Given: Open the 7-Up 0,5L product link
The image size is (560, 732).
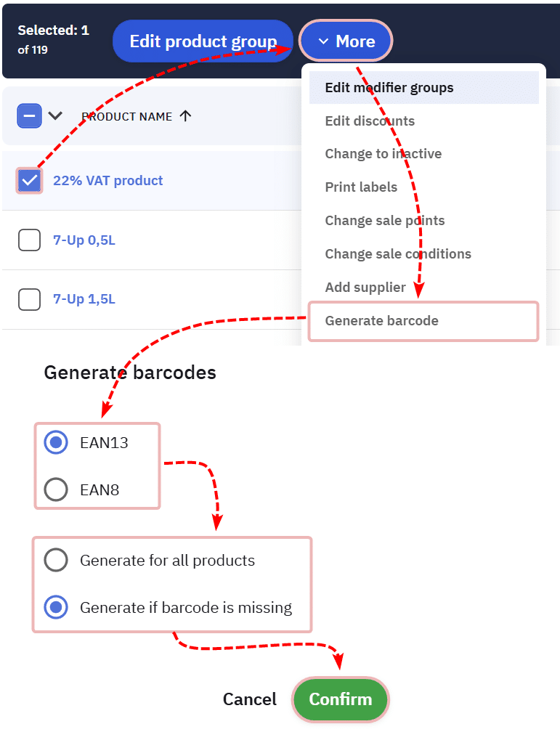Looking at the screenshot, I should coord(84,240).
